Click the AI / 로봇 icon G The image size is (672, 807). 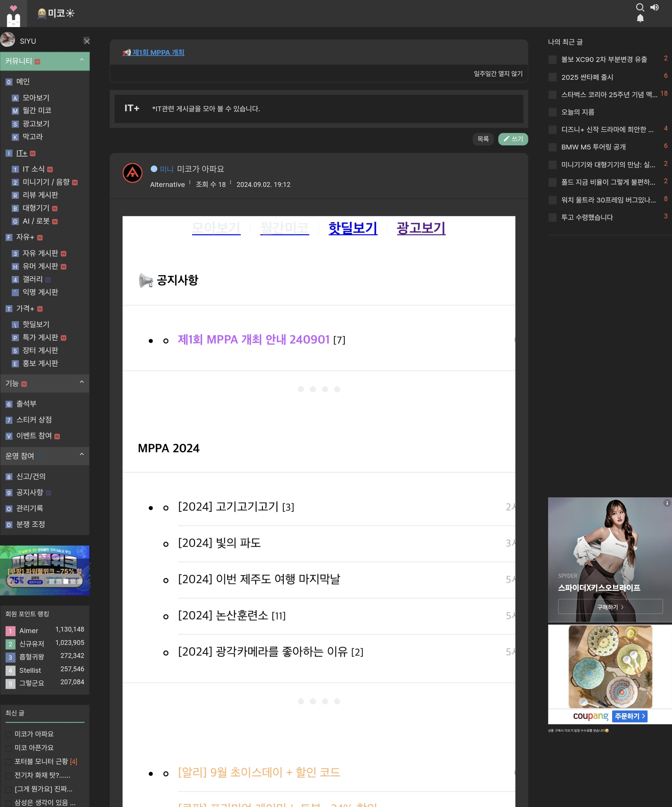(x=15, y=221)
